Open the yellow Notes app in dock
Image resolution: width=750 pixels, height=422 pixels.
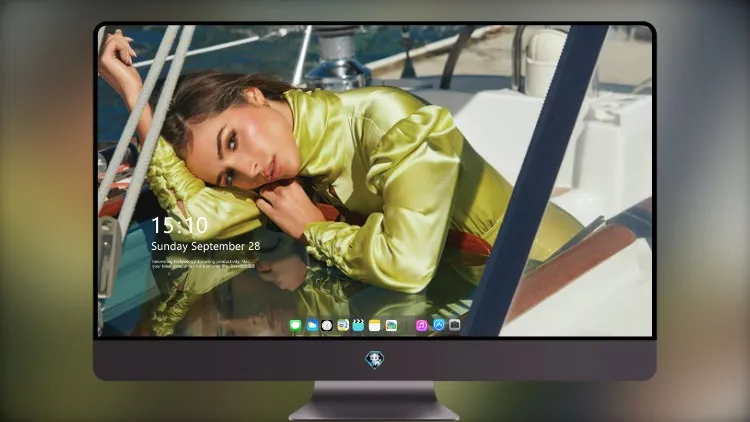pyautogui.click(x=375, y=326)
